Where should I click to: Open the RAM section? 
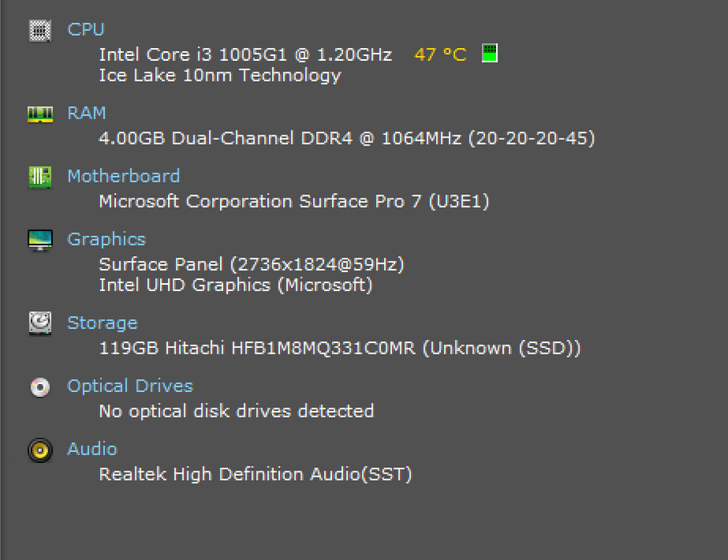[x=86, y=113]
